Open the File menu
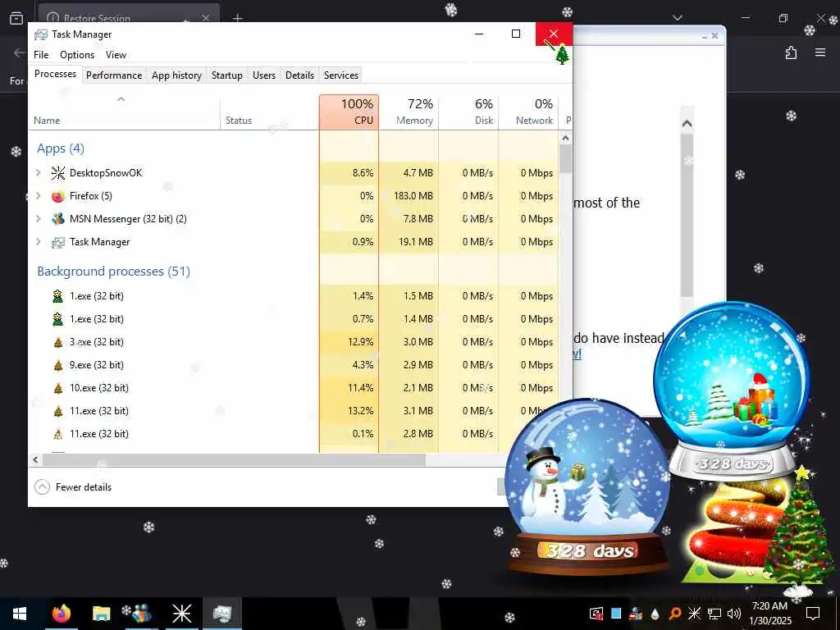840x630 pixels. tap(41, 55)
